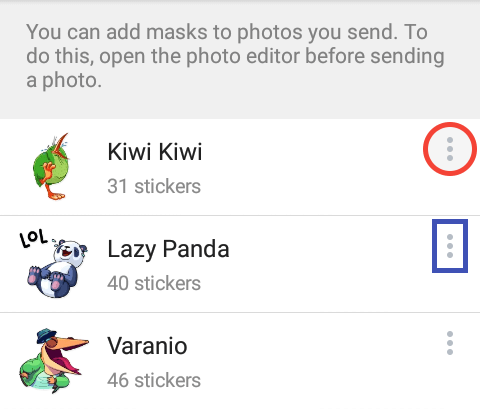
Task: Tap the empty gray area below "a photo."
Action: [x=240, y=105]
